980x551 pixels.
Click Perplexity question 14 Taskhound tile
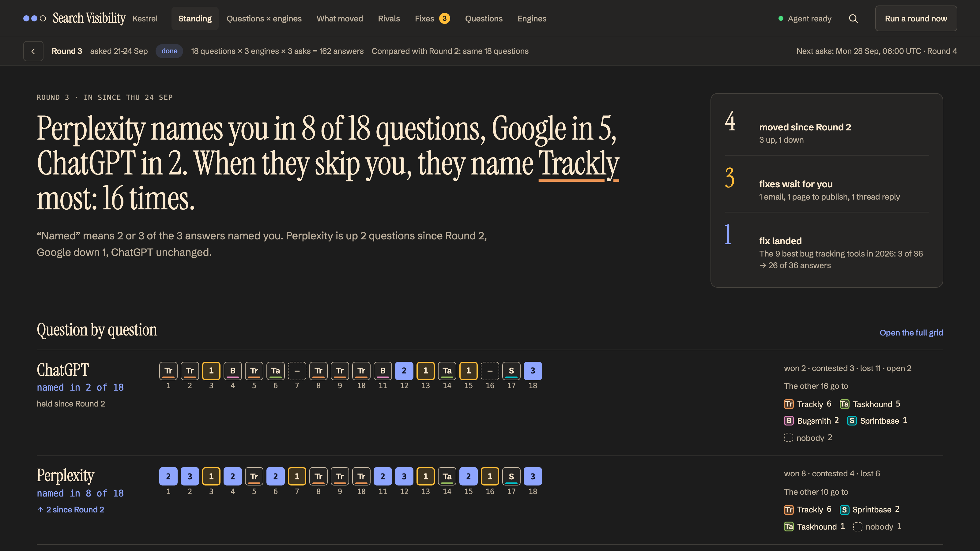[447, 477]
